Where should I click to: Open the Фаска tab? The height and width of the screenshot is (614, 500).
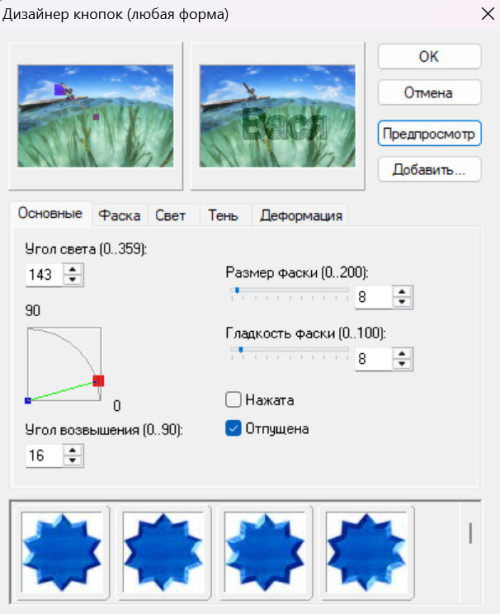coord(119,215)
